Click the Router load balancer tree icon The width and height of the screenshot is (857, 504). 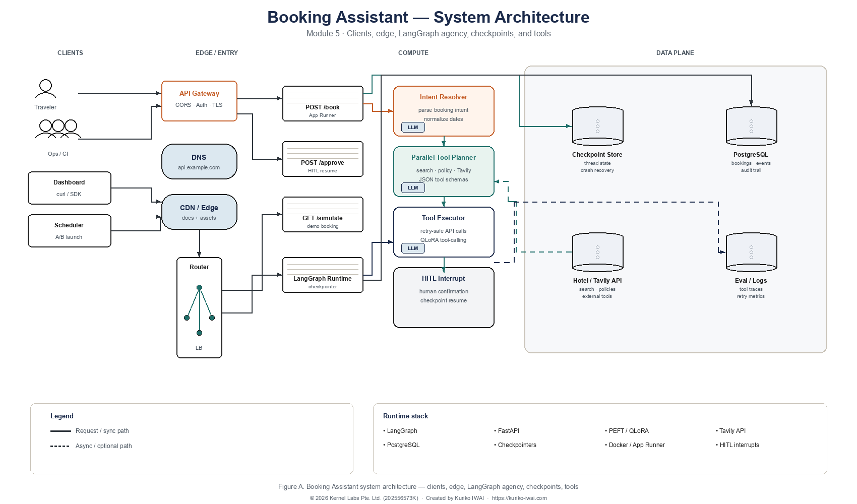click(200, 310)
